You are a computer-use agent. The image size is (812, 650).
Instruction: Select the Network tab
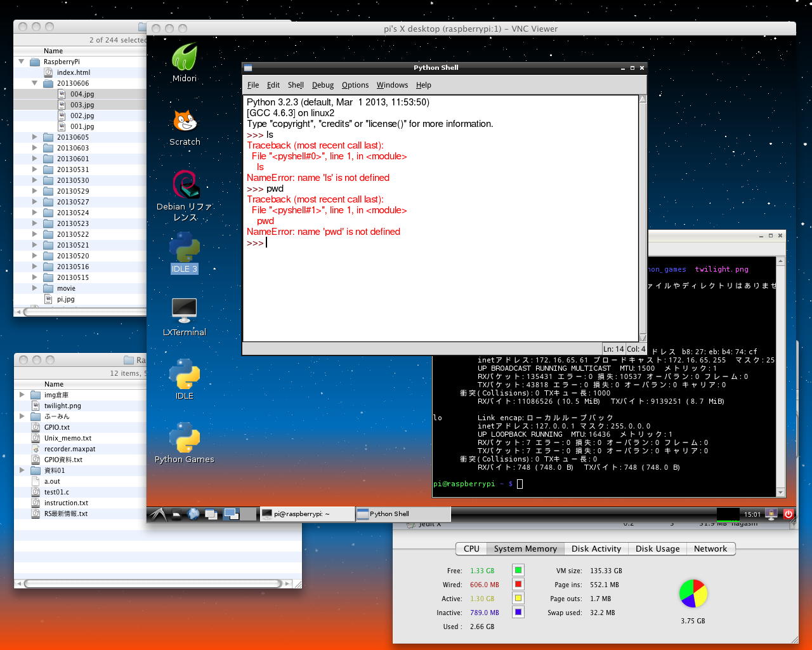[710, 549]
